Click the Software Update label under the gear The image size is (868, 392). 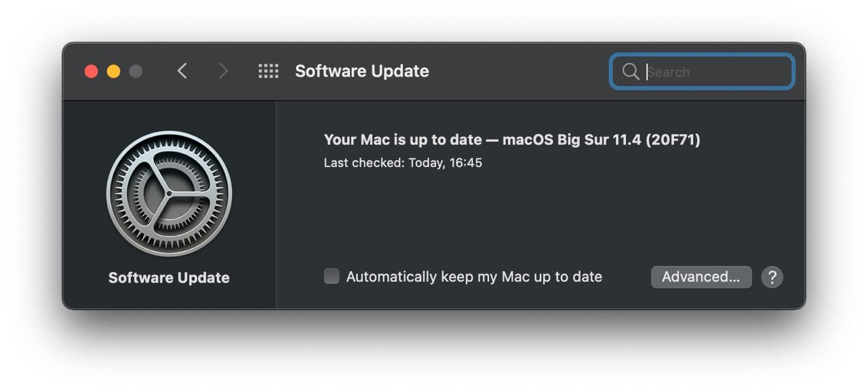click(x=169, y=277)
